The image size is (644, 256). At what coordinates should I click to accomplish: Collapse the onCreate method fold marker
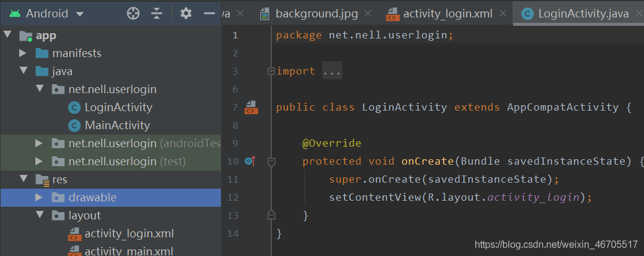(271, 162)
